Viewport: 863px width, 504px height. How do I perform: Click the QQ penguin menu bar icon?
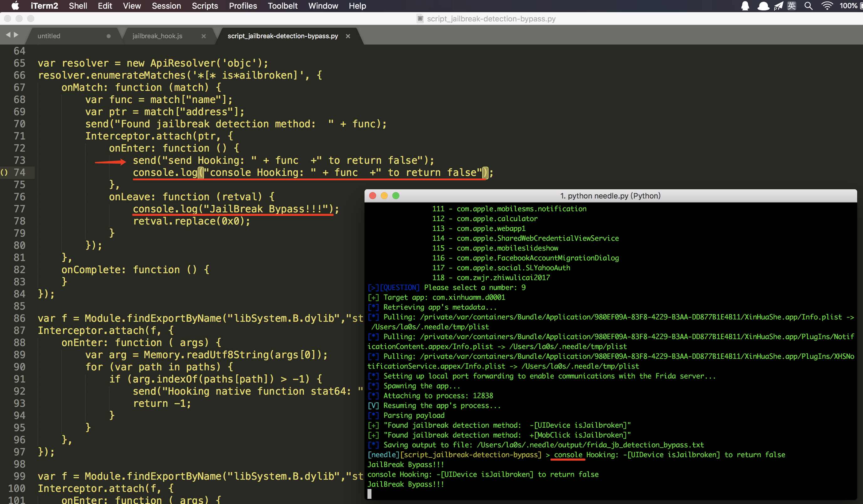[745, 6]
